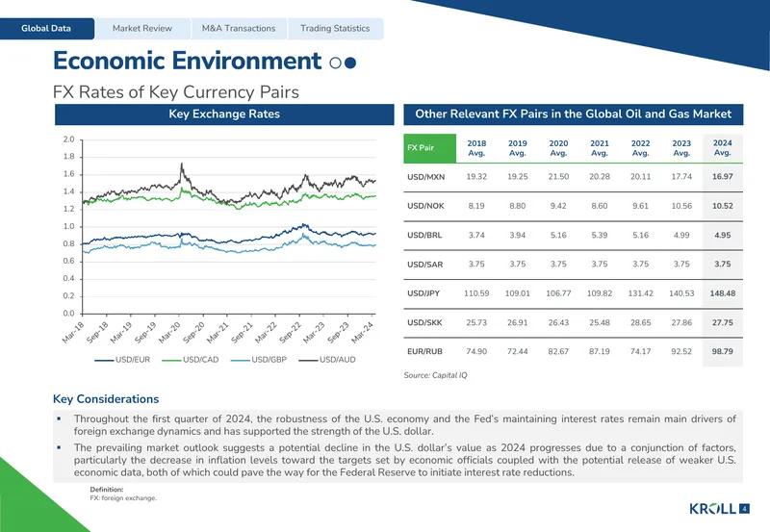770x532 pixels.
Task: Click the Mar-24 x-axis label
Action: point(363,333)
